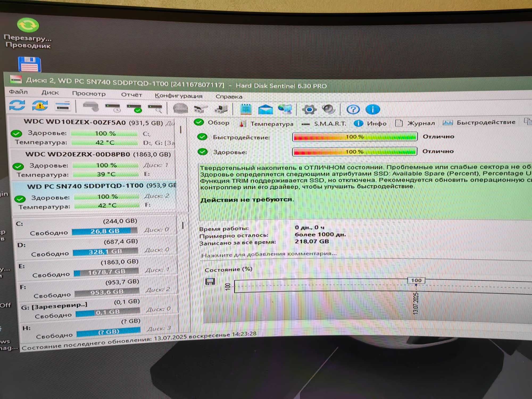Open the Перезагру... Проводник desktop shortcut
The height and width of the screenshot is (399, 532).
[x=28, y=33]
